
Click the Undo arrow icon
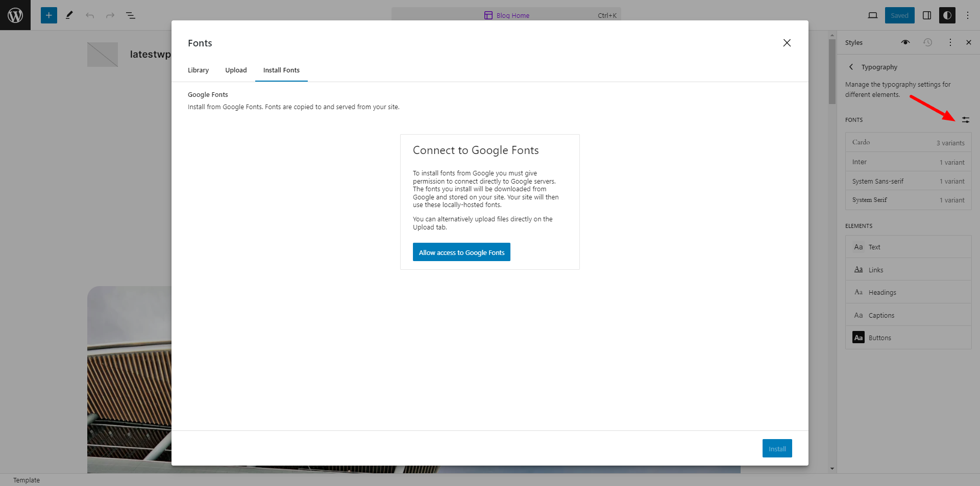coord(90,15)
